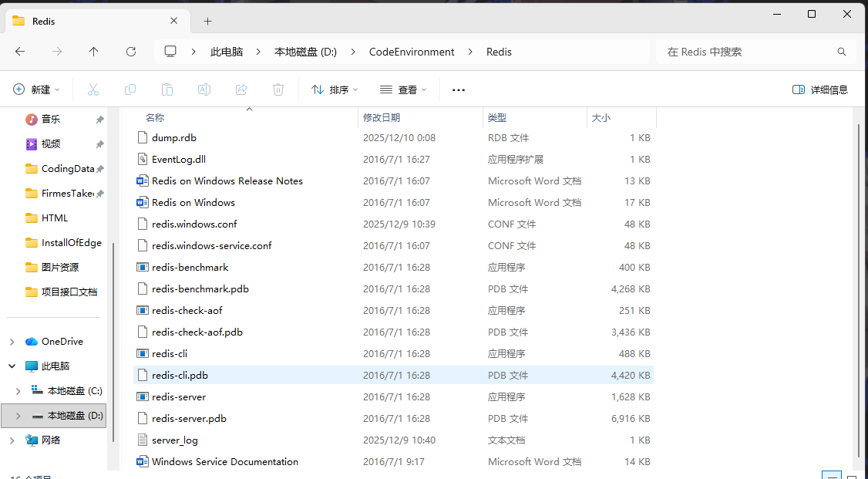Click the search magnifier icon
This screenshot has width=868, height=479.
click(x=842, y=52)
